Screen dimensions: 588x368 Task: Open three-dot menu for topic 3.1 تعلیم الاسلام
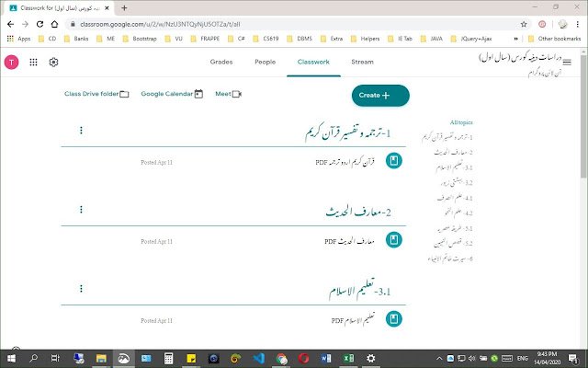pyautogui.click(x=81, y=288)
